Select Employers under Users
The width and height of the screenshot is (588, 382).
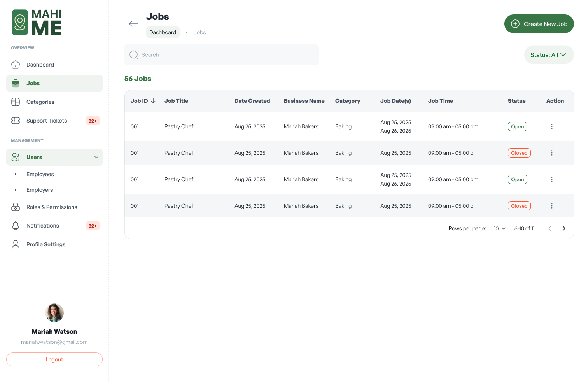point(40,190)
